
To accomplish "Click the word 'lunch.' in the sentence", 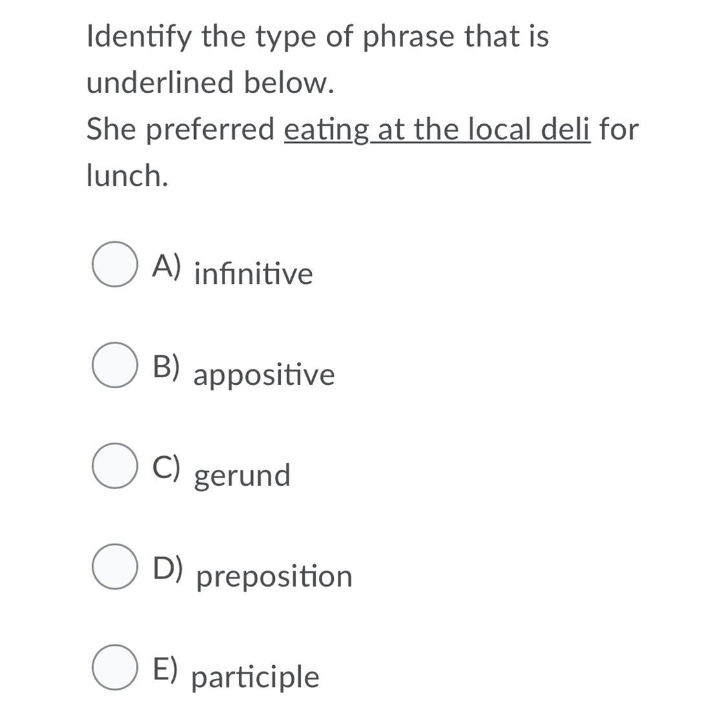I will tap(127, 175).
